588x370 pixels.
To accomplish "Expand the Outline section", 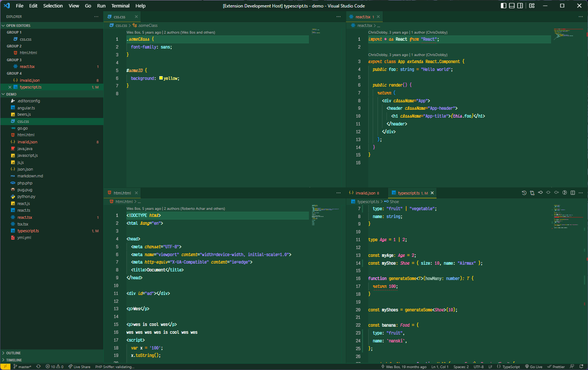I will pyautogui.click(x=52, y=353).
